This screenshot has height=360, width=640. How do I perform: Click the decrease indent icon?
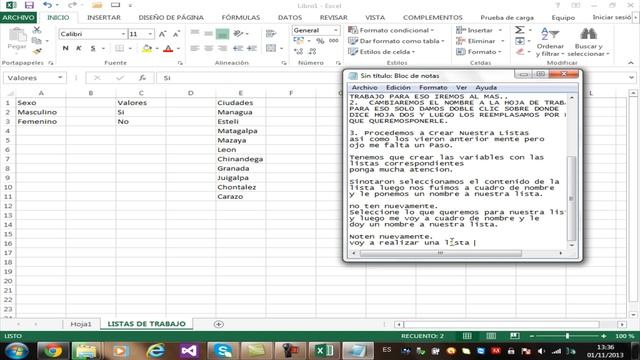238,48
